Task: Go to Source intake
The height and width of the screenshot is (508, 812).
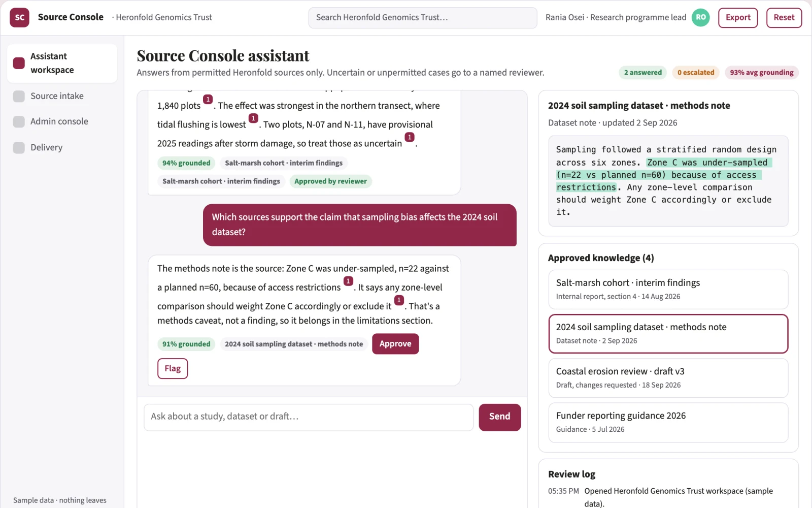Action: coord(62,96)
